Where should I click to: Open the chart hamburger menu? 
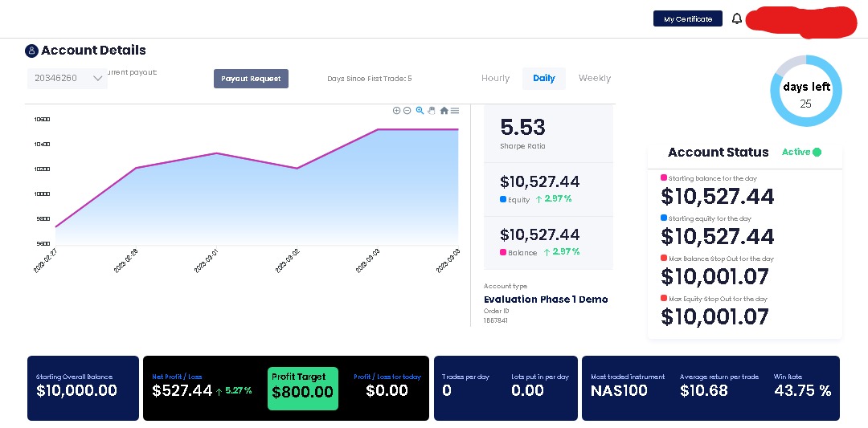pos(454,111)
